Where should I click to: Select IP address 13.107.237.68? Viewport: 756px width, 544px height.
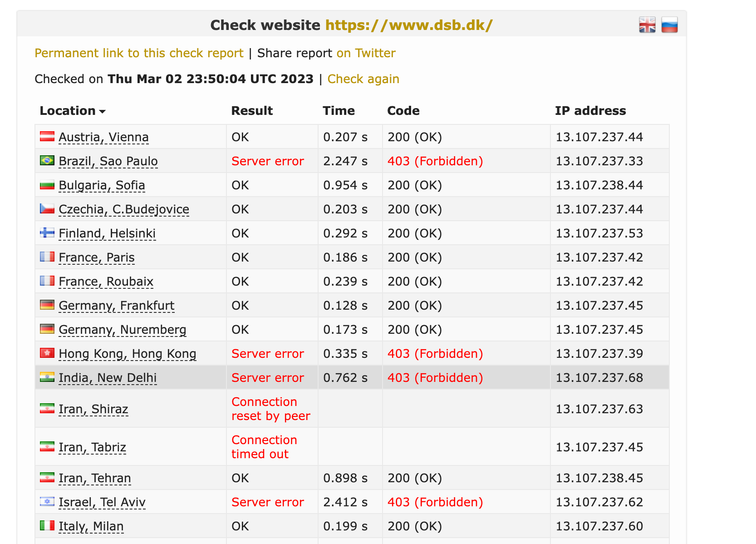pyautogui.click(x=599, y=378)
